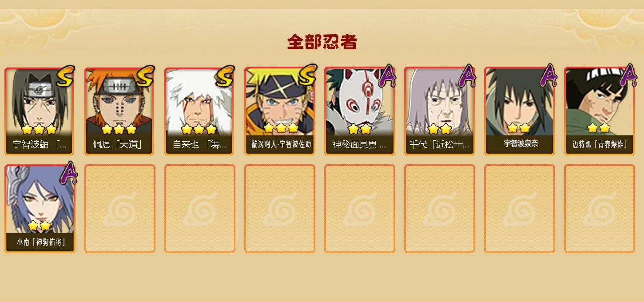Click the S rank badge on Pain's card
This screenshot has width=644, height=302.
point(145,78)
